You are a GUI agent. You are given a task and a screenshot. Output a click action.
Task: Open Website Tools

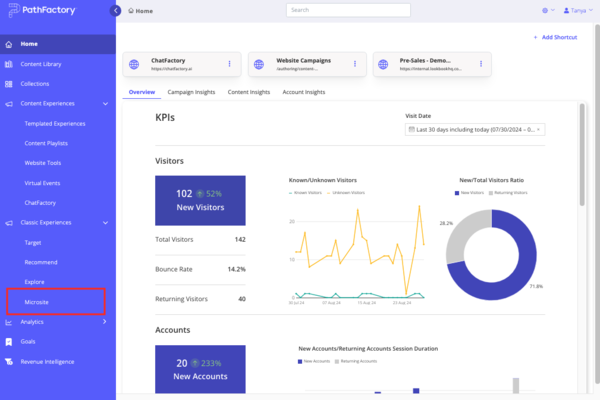point(43,163)
